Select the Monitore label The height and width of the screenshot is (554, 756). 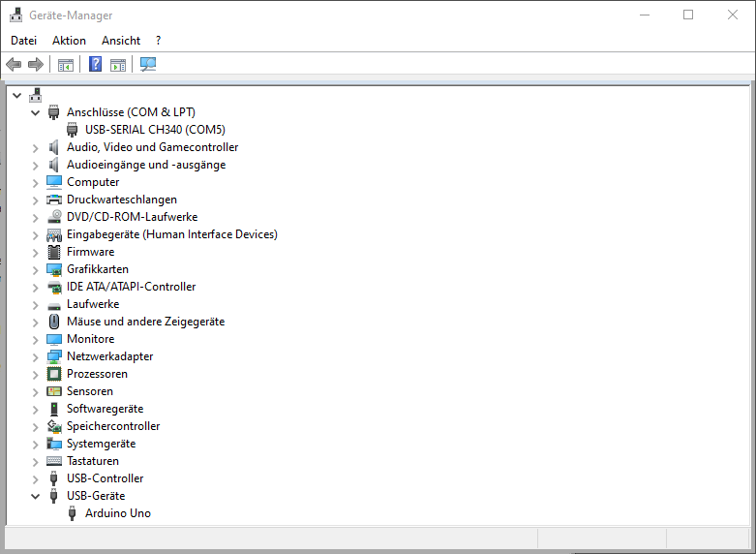[x=91, y=339]
